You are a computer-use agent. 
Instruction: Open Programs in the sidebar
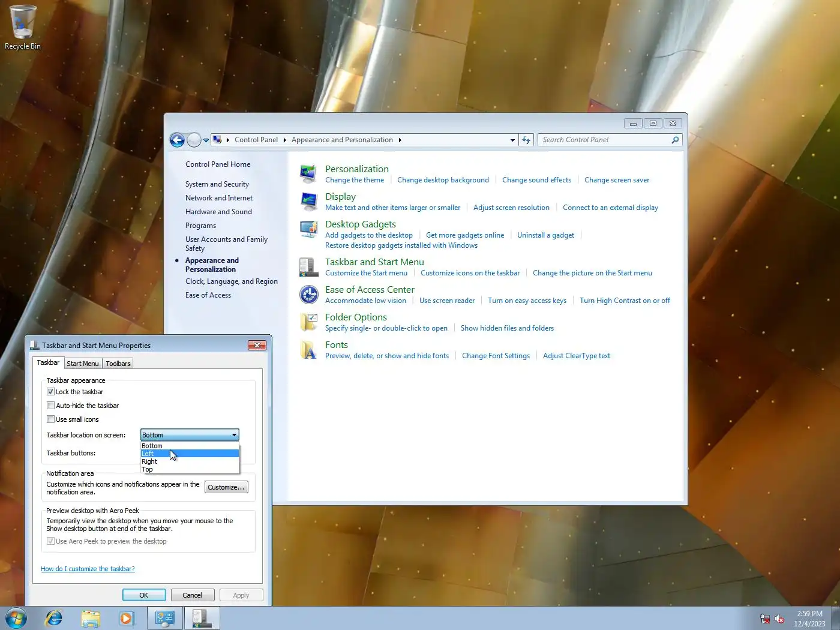pyautogui.click(x=200, y=226)
